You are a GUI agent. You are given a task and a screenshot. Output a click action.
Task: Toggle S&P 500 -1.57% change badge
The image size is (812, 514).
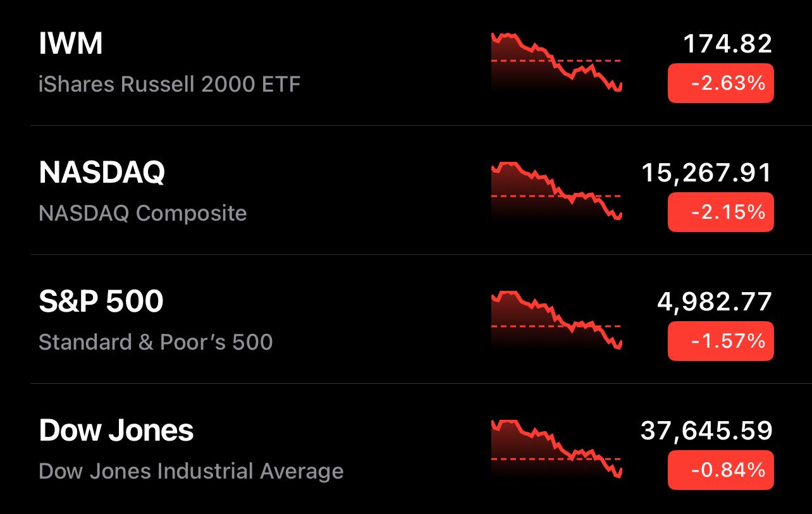(x=721, y=341)
